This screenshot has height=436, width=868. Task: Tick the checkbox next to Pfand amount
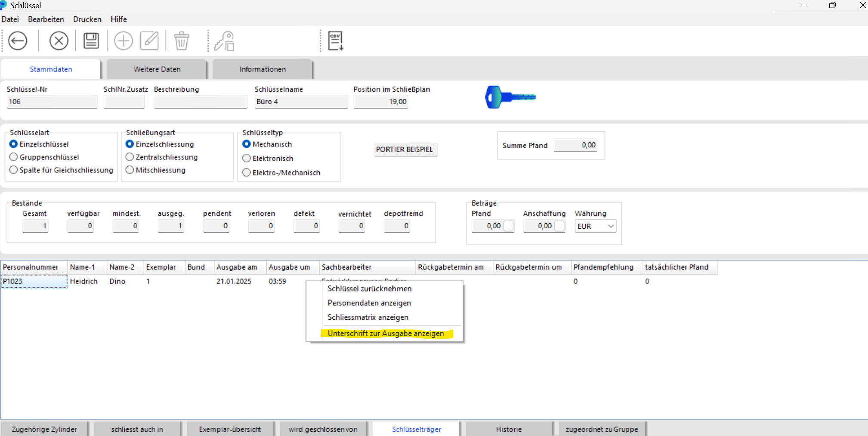[x=508, y=226]
